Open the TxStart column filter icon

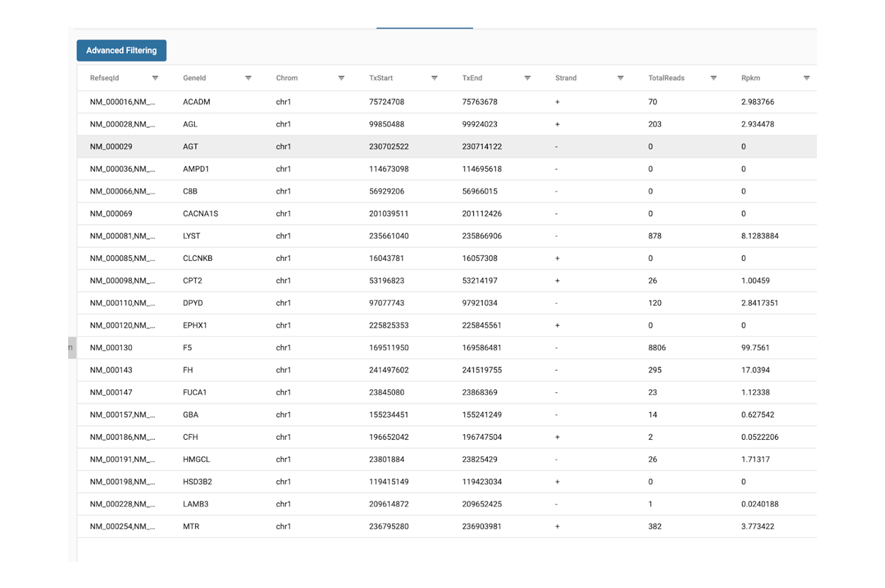[x=434, y=78]
